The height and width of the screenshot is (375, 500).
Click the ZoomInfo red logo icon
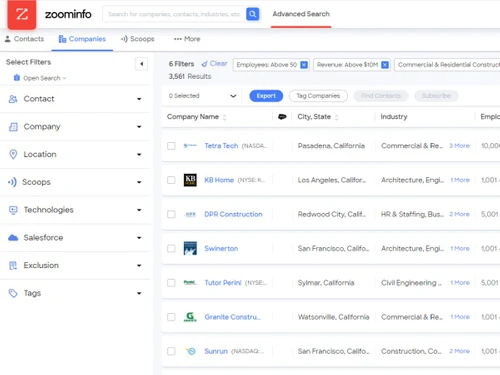pyautogui.click(x=22, y=14)
